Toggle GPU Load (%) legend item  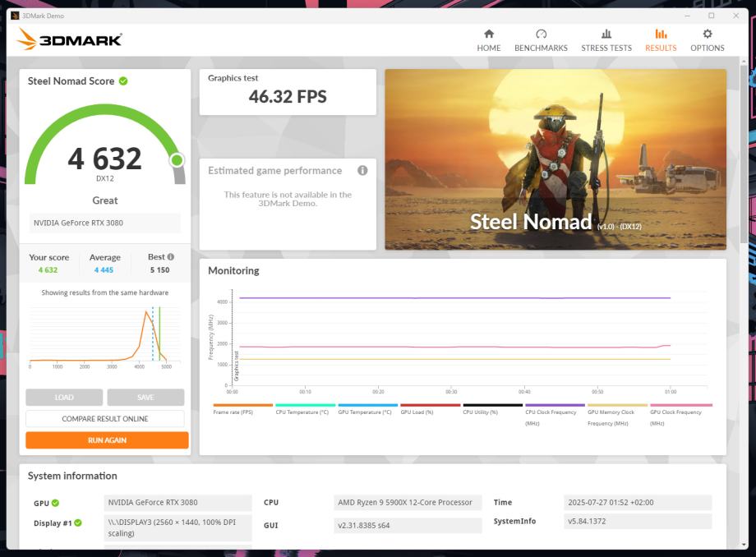pos(430,409)
